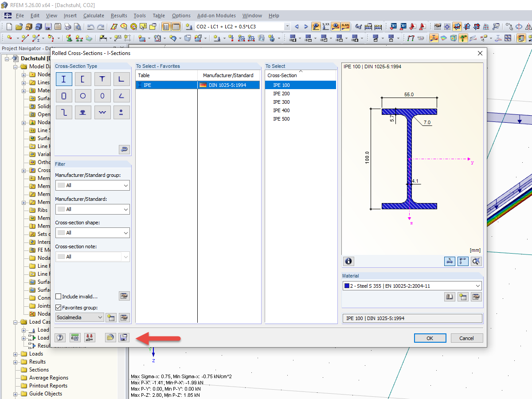Open the help button in dialog footer
Image resolution: width=532 pixels, height=399 pixels.
point(60,338)
